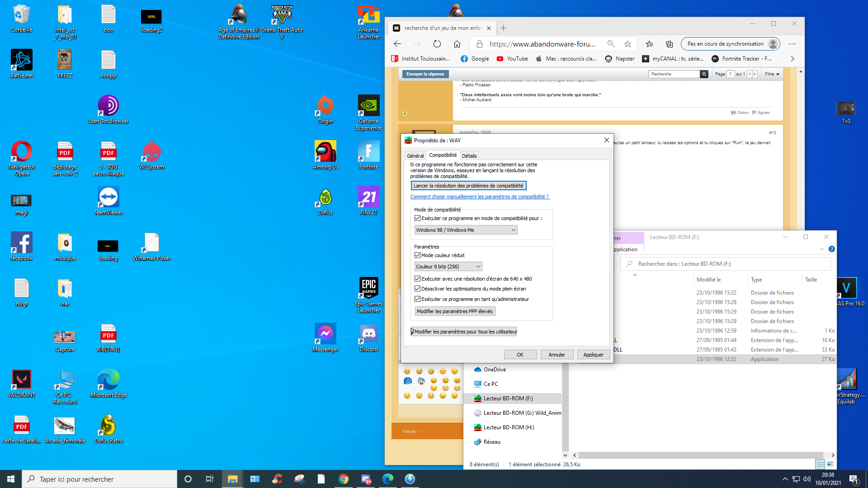Open a new browser tab
The image size is (868, 488).
(x=503, y=28)
